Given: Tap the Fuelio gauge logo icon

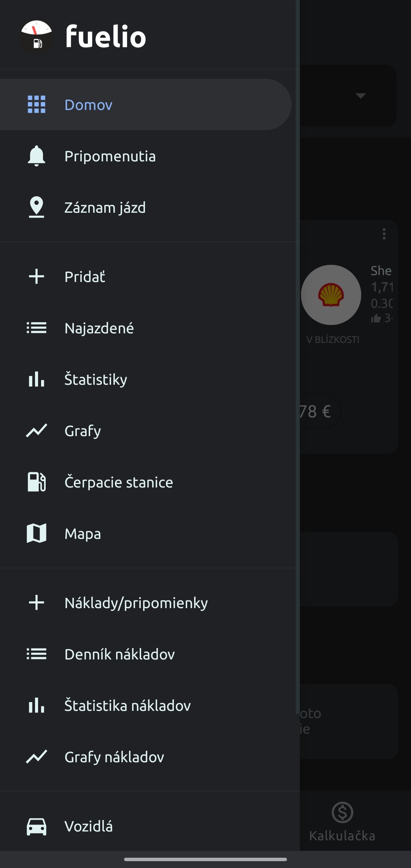Looking at the screenshot, I should click(x=36, y=37).
